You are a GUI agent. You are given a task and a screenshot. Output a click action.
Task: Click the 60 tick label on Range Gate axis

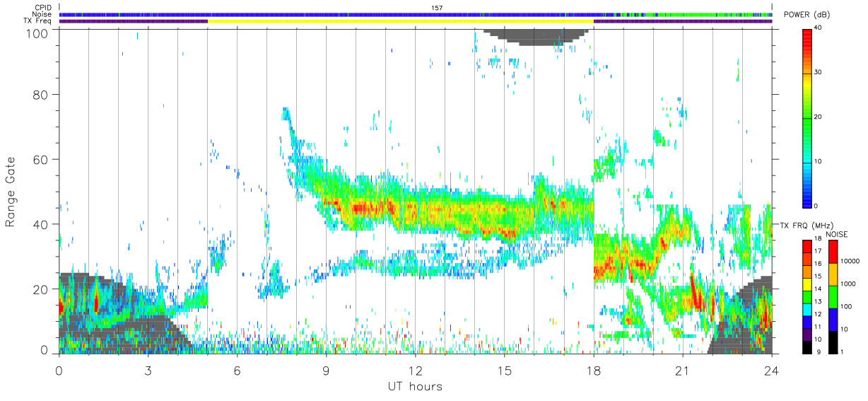(41, 159)
